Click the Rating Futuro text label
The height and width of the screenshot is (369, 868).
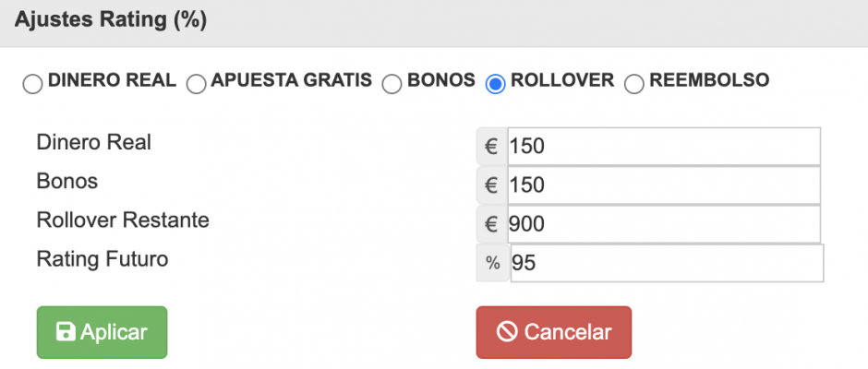pos(102,259)
